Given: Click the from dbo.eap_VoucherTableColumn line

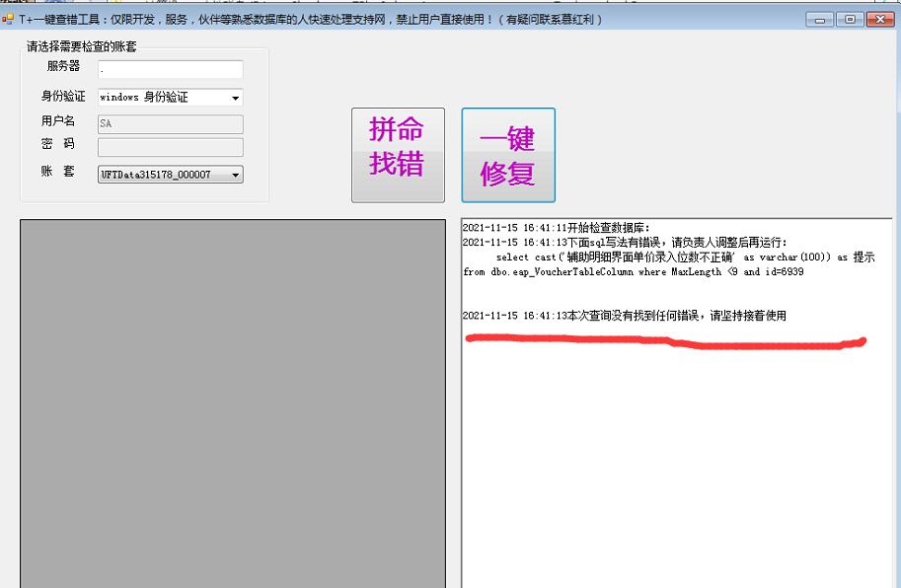Looking at the screenshot, I should (634, 271).
